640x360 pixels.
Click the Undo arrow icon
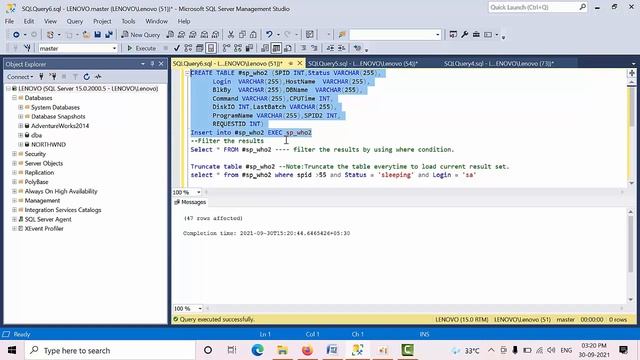click(269, 35)
